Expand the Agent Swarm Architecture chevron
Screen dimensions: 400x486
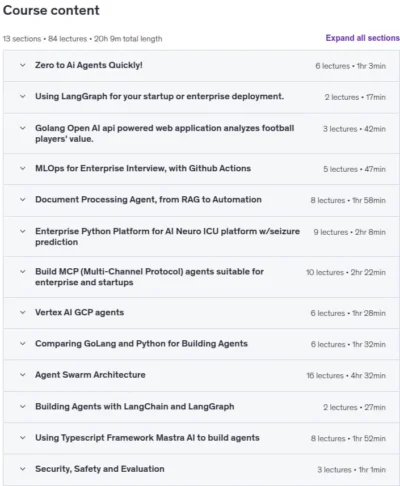(x=23, y=375)
